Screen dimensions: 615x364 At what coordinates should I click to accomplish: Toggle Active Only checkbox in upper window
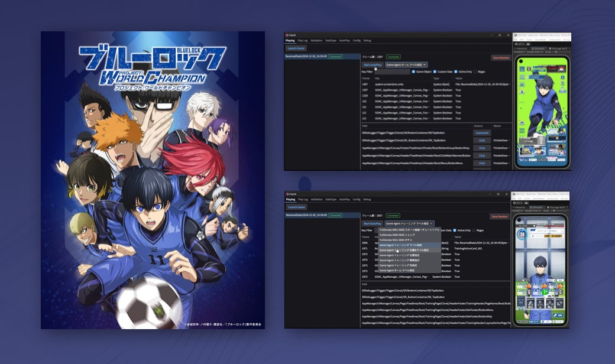456,71
